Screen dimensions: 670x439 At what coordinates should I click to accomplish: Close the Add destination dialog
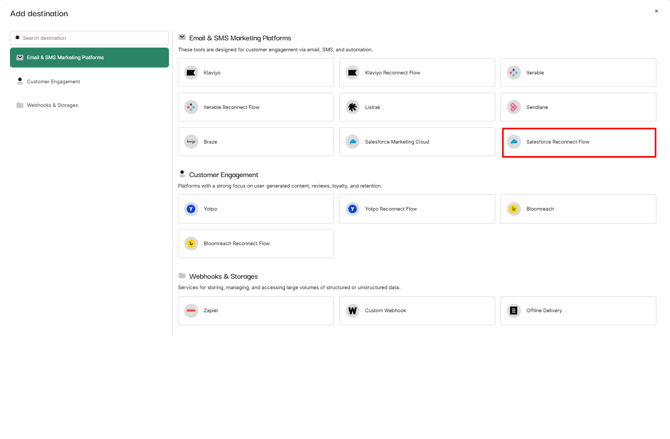[x=656, y=12]
